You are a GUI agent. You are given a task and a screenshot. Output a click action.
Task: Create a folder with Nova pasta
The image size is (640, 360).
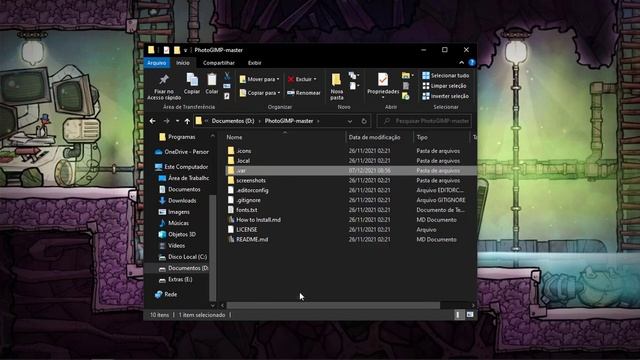[336, 87]
